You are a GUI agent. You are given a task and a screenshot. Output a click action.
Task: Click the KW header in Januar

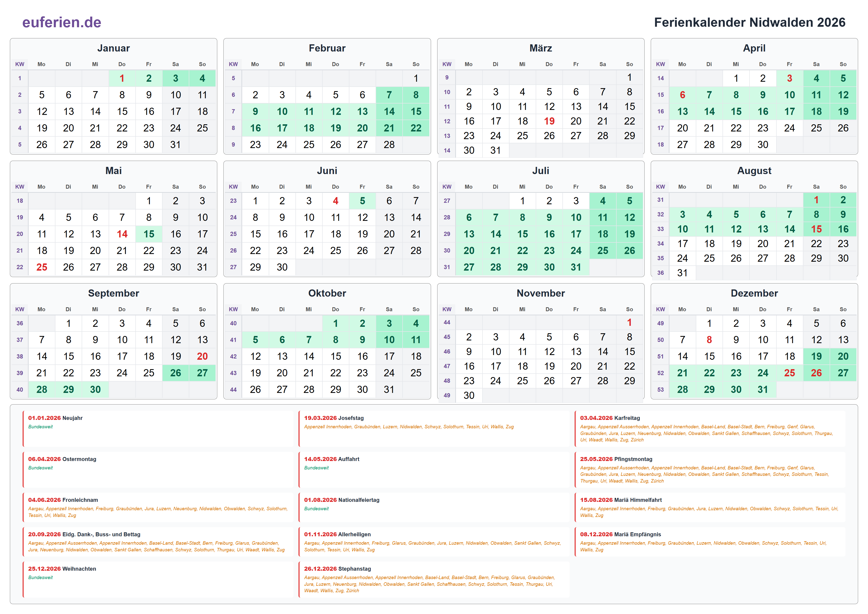(x=20, y=64)
